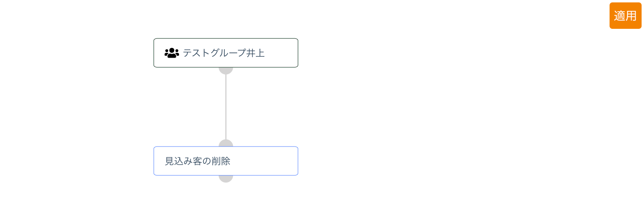
Task: Click the 見込み客の削除 label text
Action: coord(197,161)
